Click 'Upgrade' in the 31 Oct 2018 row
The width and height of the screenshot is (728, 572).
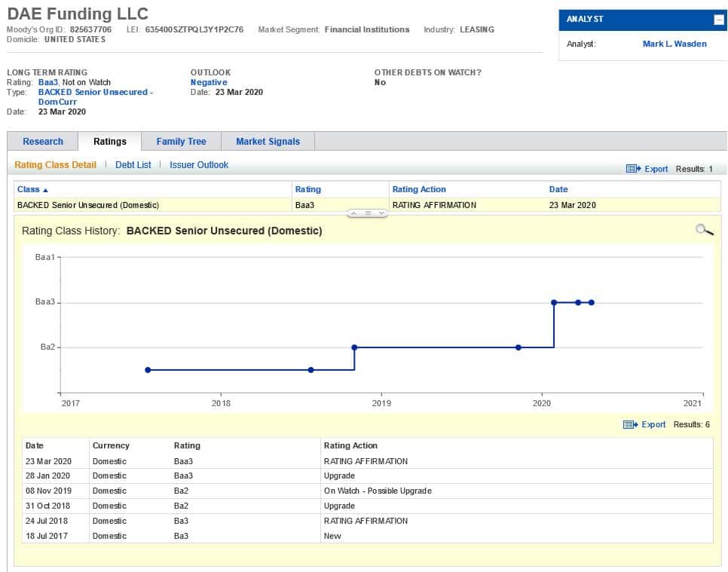pyautogui.click(x=339, y=506)
